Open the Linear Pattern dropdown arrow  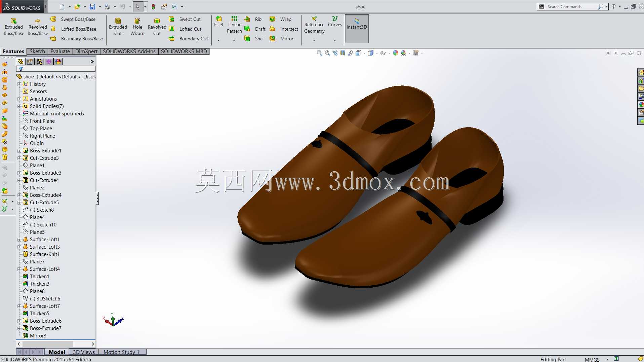234,40
